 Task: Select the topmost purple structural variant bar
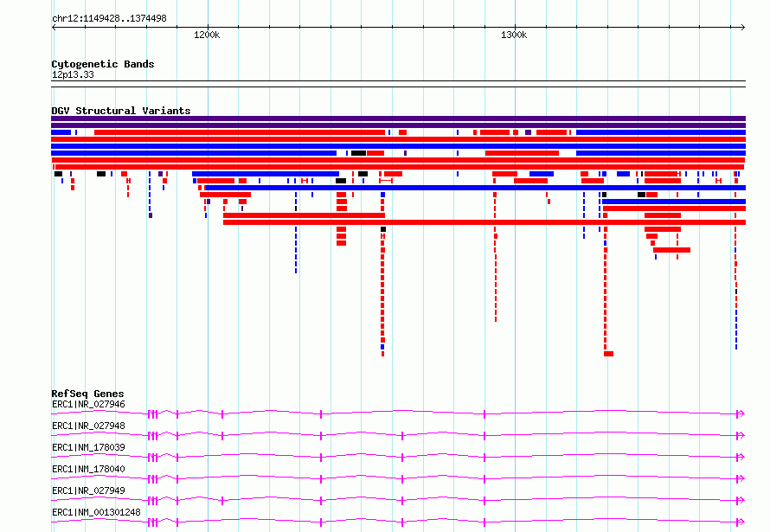[398, 119]
